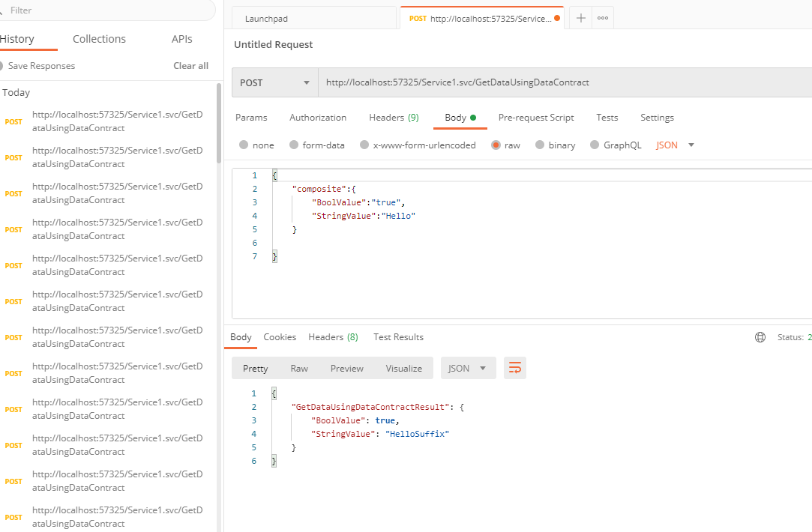Open the first POST history entry under Today
The image size is (812, 532).
[x=108, y=121]
